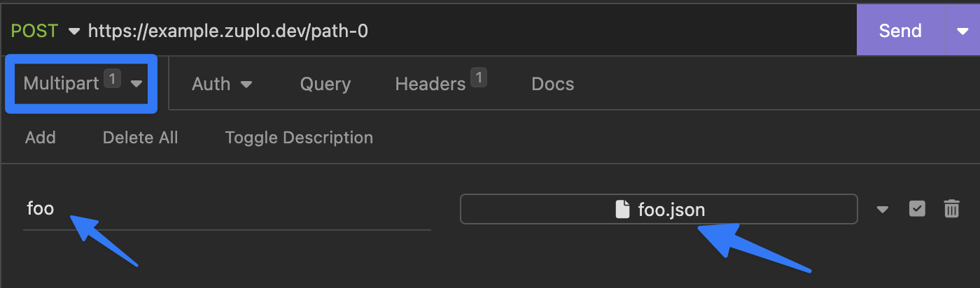Viewport: 980px width, 288px height.
Task: Click Delete All items
Action: click(x=141, y=138)
